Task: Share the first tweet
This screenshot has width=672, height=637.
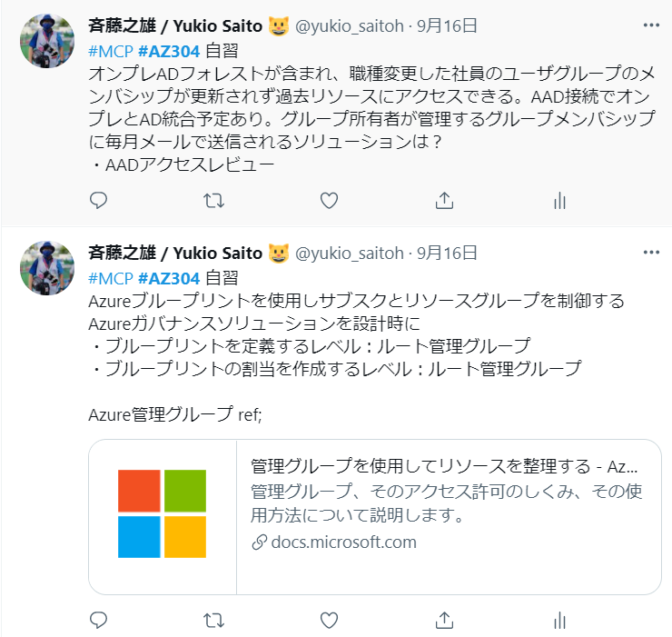Action: [x=444, y=200]
